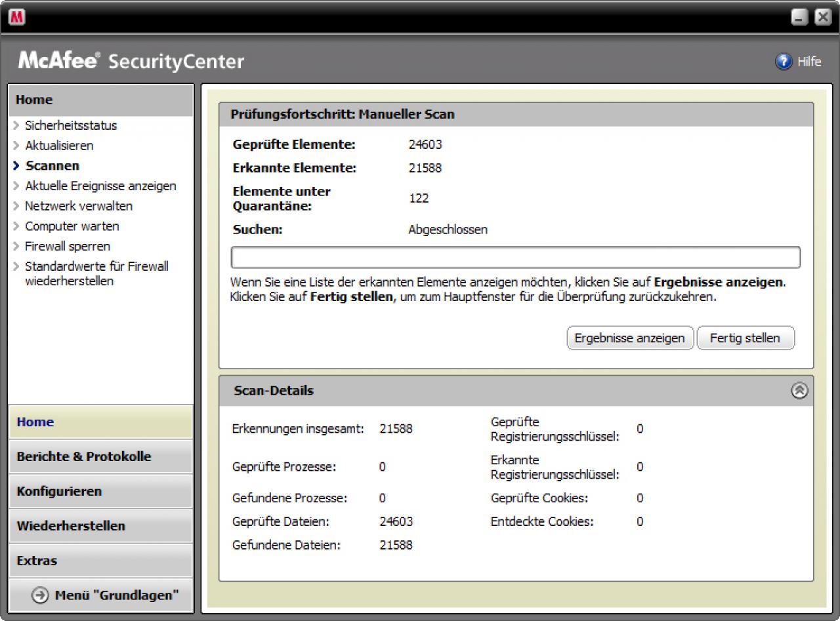Close the SecurityCenter window
840x621 pixels.
pyautogui.click(x=822, y=16)
